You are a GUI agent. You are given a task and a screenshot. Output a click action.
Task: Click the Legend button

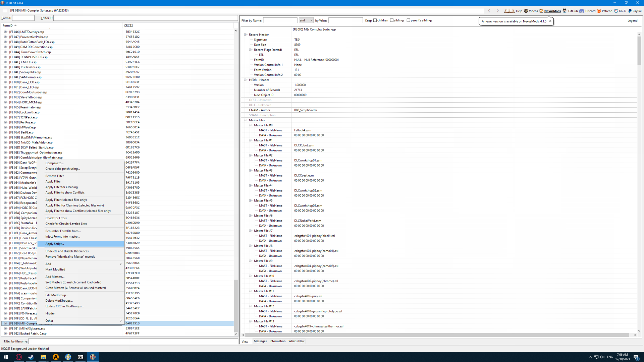pos(632,21)
